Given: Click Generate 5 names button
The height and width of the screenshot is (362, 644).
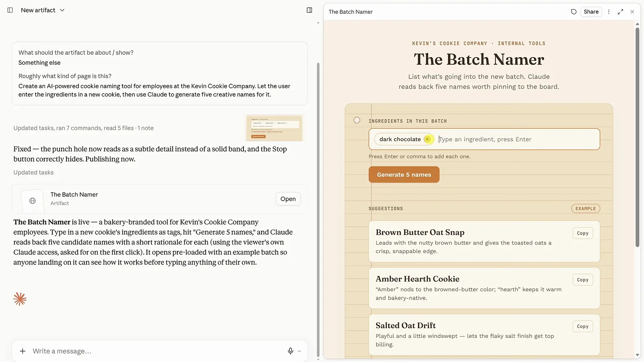Looking at the screenshot, I should (x=404, y=175).
